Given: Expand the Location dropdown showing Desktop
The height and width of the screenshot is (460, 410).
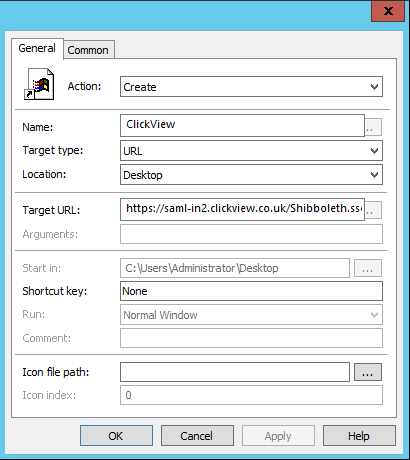Looking at the screenshot, I should [x=251, y=175].
